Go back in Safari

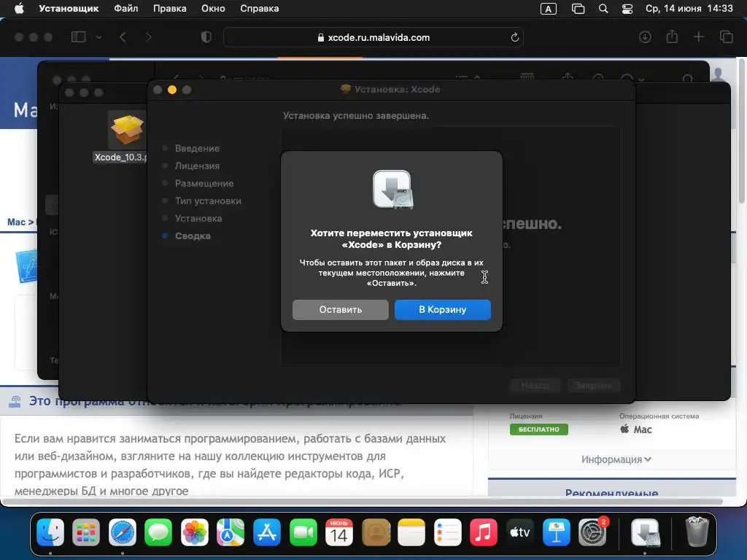pyautogui.click(x=123, y=37)
